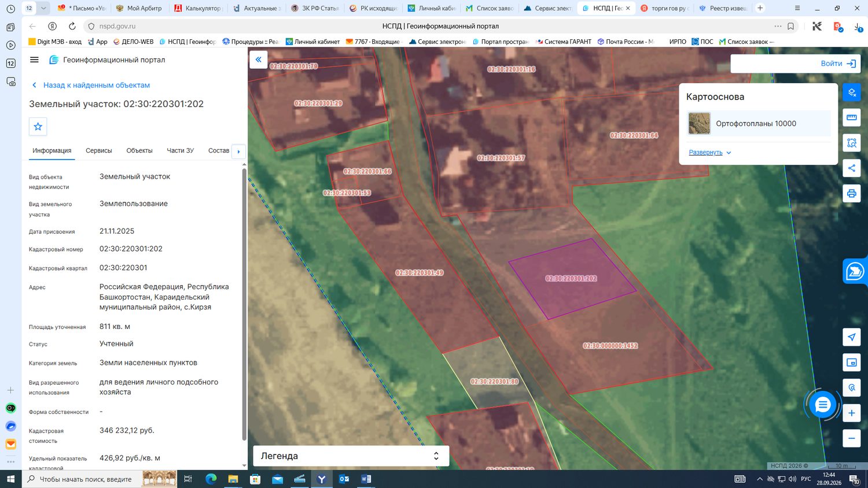Viewport: 868px width, 488px height.
Task: Zoom out with minus button
Action: 851,438
